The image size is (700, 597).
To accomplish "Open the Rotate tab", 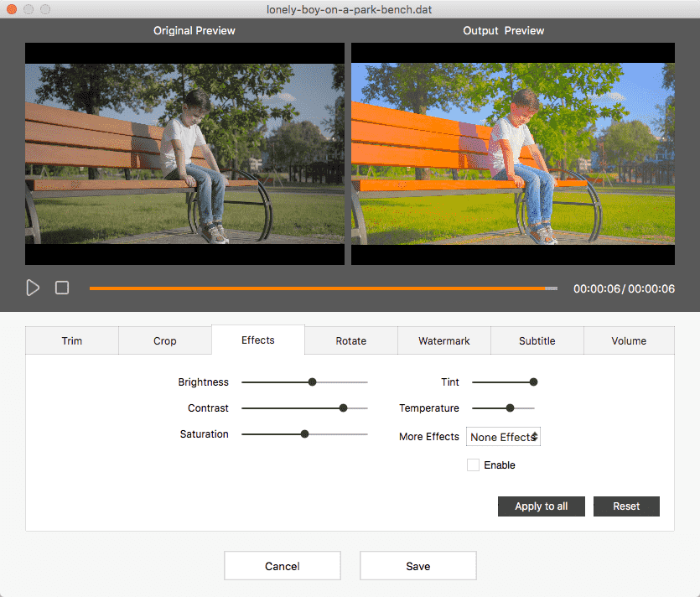I will 350,340.
